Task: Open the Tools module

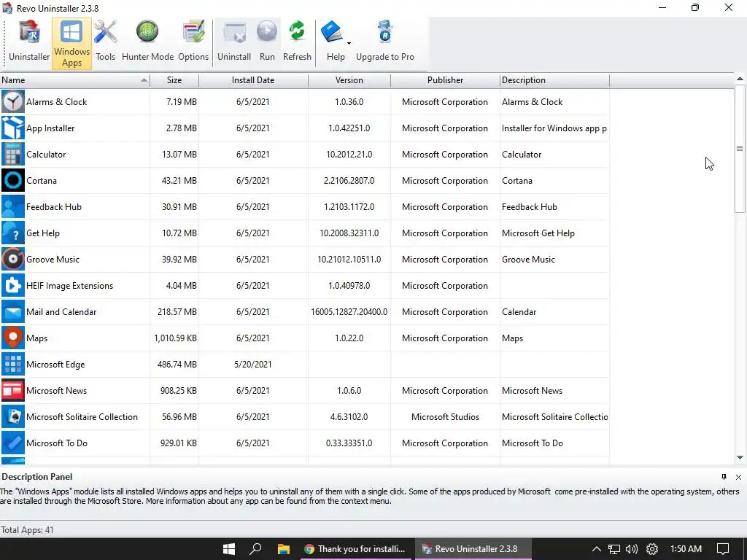Action: point(105,43)
